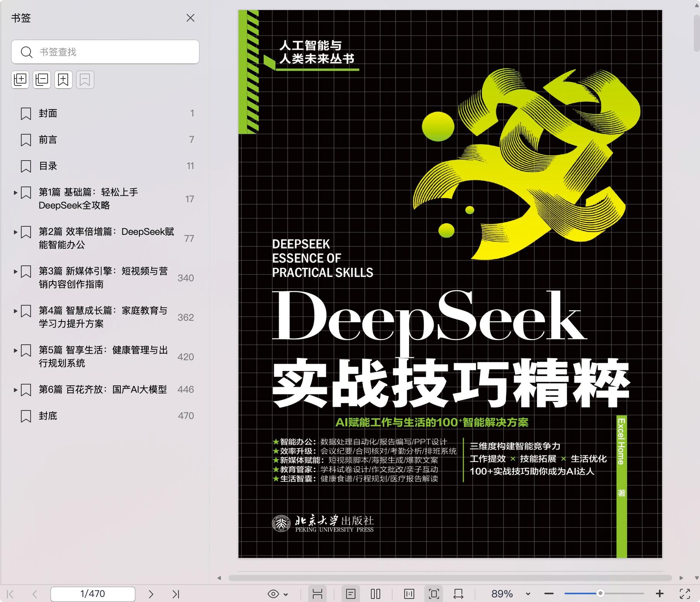This screenshot has width=700, height=602.
Task: Jump to the last page
Action: (x=176, y=594)
